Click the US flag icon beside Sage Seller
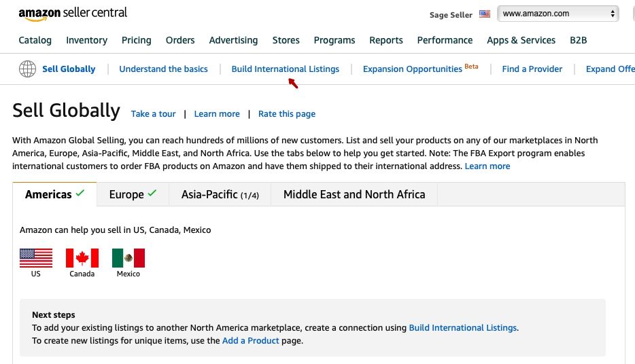635x364 pixels. [x=484, y=14]
